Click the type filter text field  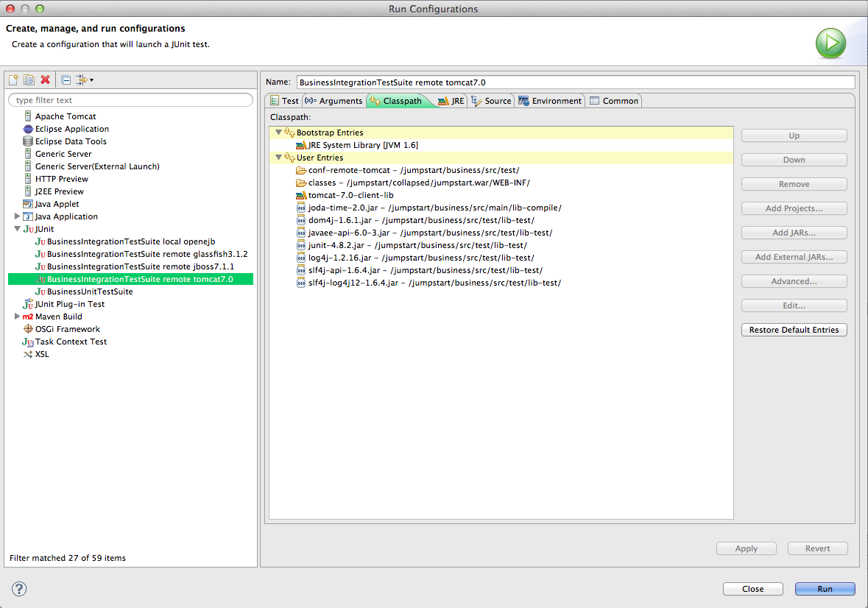click(x=130, y=100)
